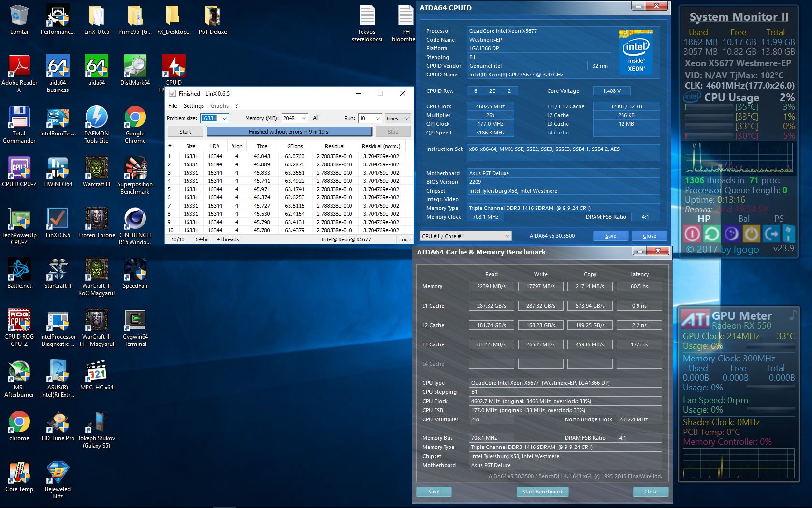Launch SpeedFan desktop icon
The width and height of the screenshot is (812, 508).
coord(135,274)
